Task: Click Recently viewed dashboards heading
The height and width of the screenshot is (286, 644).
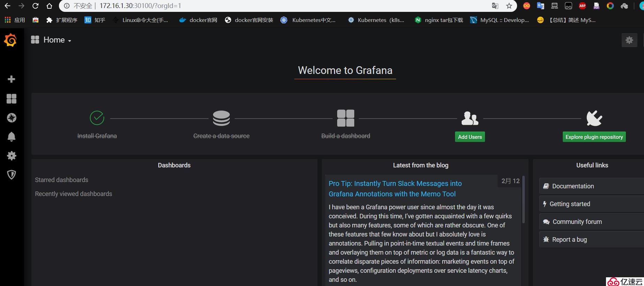Action: coord(74,194)
